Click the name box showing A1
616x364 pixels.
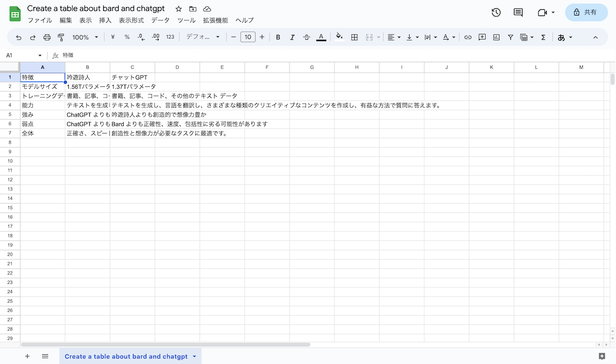coord(23,55)
